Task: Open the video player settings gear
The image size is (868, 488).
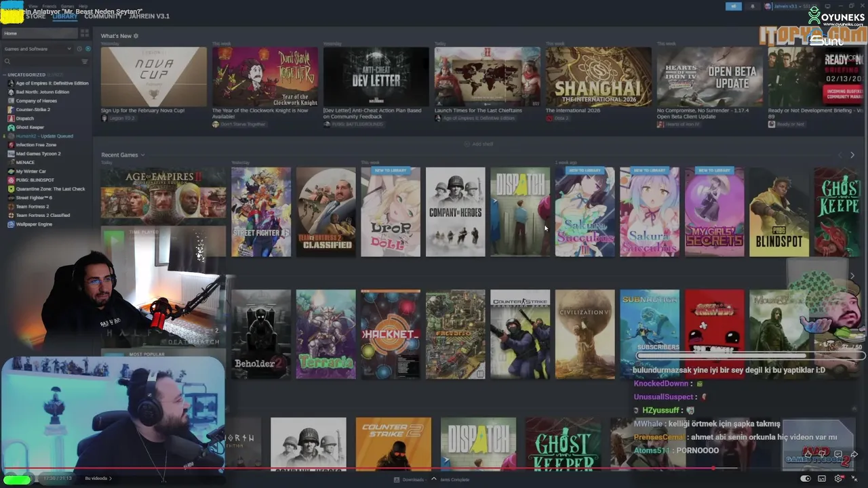Action: click(x=839, y=479)
